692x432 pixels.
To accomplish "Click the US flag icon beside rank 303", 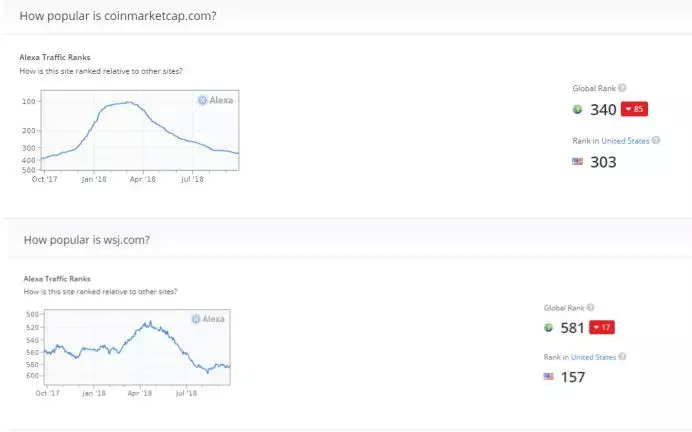I will coord(577,161).
